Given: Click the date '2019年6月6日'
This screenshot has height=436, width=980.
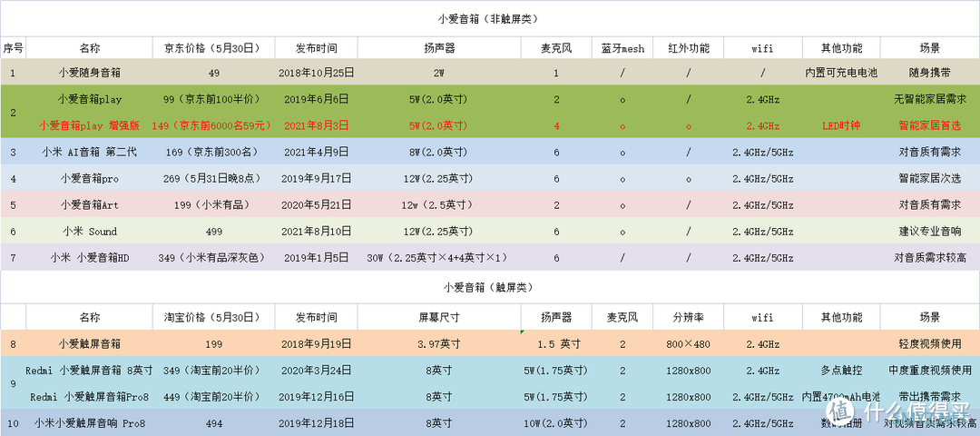Looking at the screenshot, I should click(317, 99).
